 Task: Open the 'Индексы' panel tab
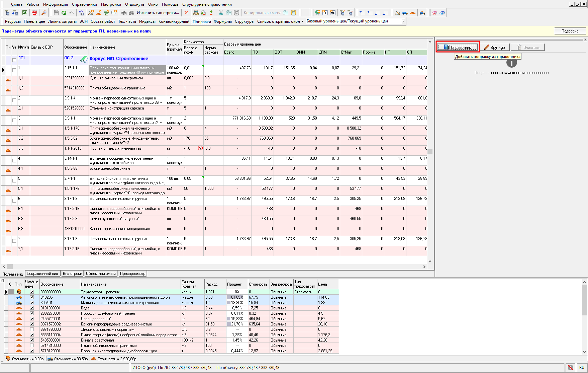pyautogui.click(x=147, y=21)
